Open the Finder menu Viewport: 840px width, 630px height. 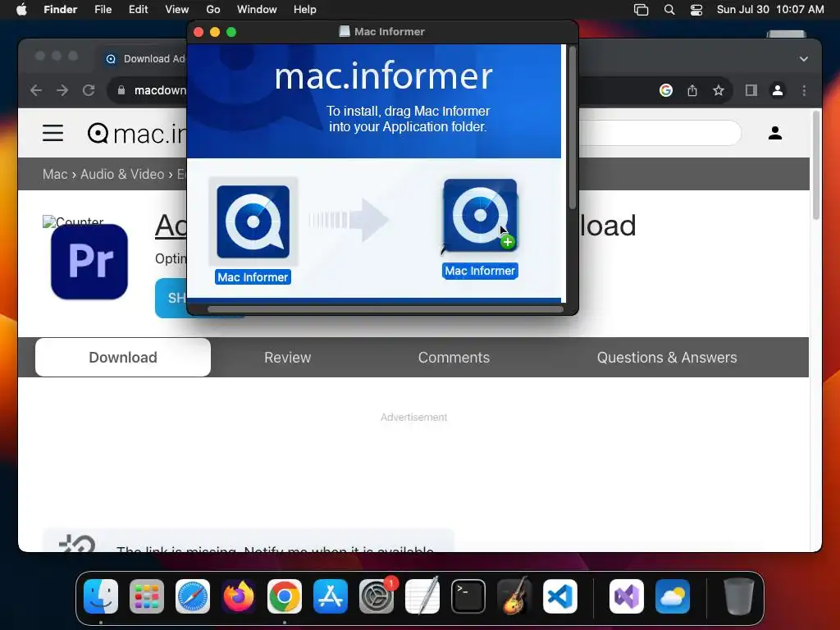pyautogui.click(x=60, y=10)
